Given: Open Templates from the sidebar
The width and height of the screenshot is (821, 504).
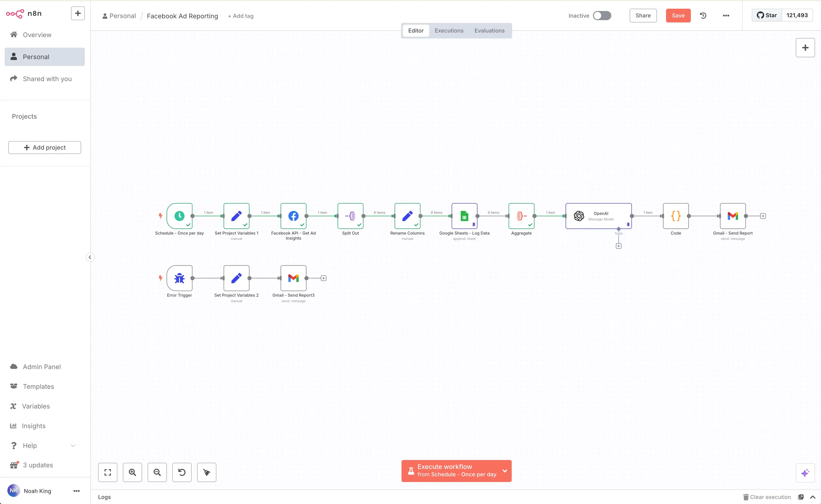Looking at the screenshot, I should click(45, 386).
